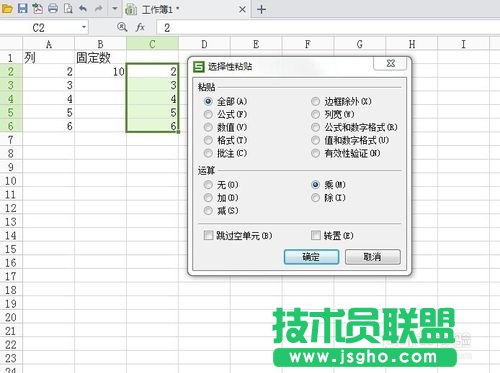The image size is (500, 373).
Task: Select the 公式(F) paste option
Action: pyautogui.click(x=226, y=114)
